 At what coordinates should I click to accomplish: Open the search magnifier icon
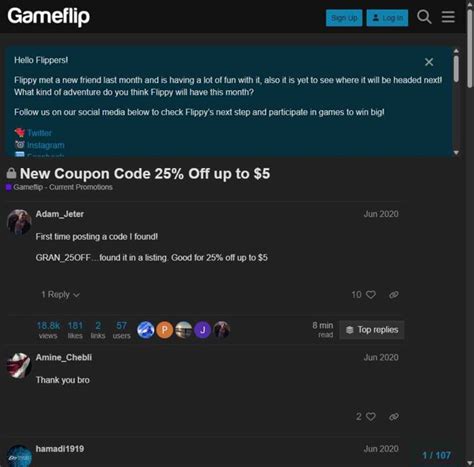pos(424,17)
